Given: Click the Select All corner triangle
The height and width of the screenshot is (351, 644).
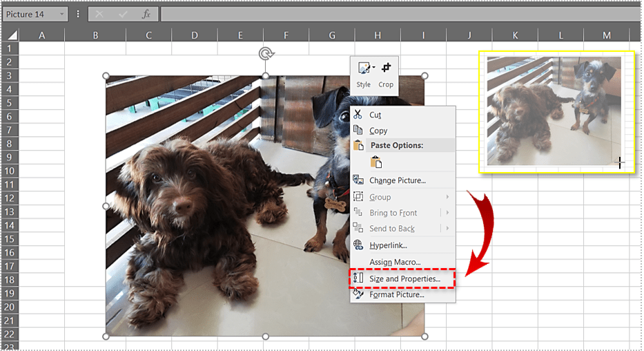Looking at the screenshot, I should tap(10, 35).
